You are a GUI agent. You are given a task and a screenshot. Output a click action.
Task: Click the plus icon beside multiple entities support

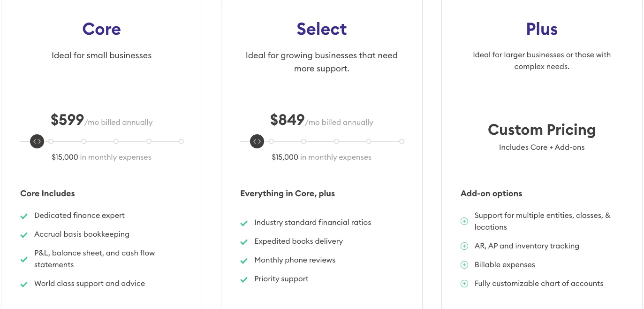coord(464,221)
